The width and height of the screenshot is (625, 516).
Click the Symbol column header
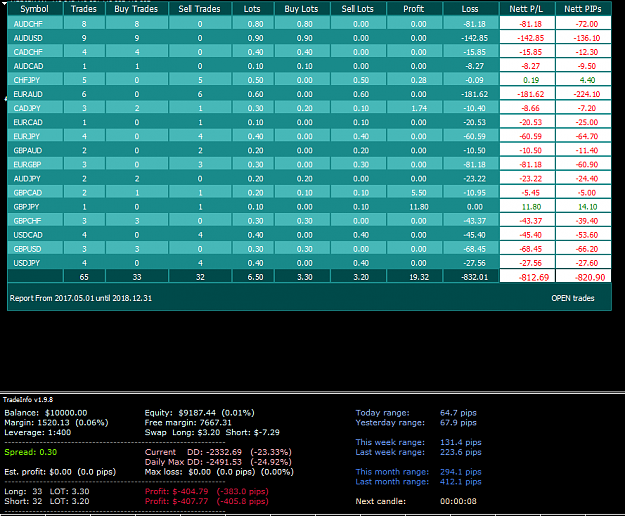pos(35,9)
